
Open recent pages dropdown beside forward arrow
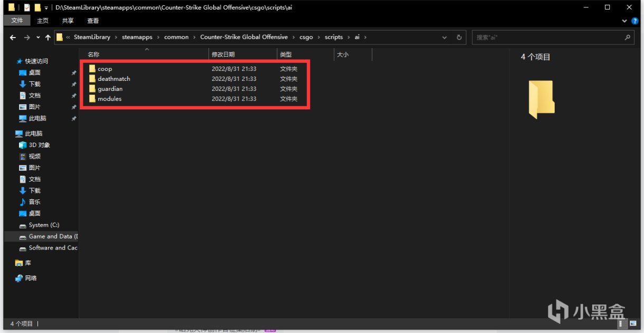coord(38,38)
